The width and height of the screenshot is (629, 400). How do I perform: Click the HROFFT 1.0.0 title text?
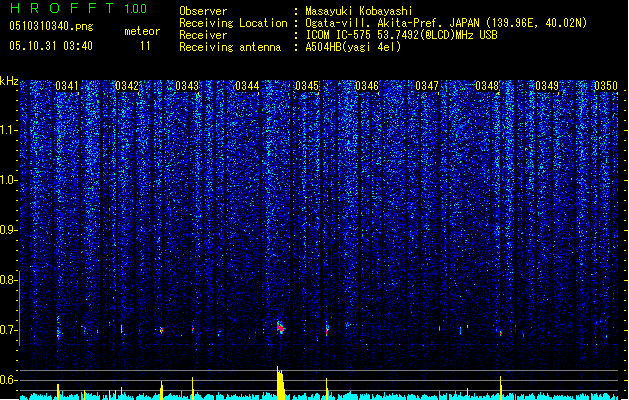coord(78,8)
